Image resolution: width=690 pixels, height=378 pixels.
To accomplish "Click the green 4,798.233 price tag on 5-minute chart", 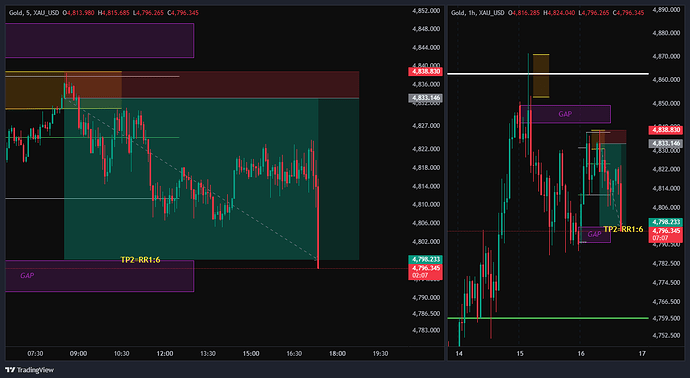I will (425, 259).
